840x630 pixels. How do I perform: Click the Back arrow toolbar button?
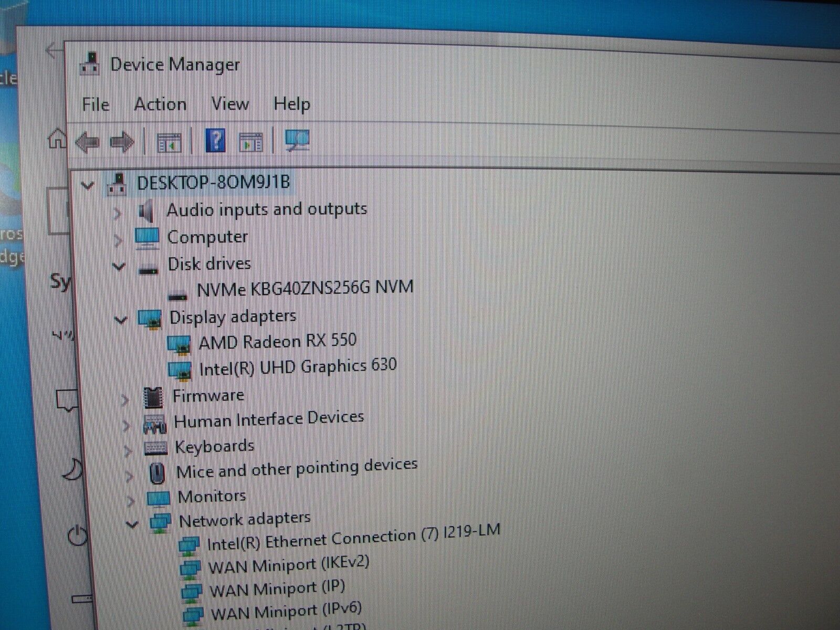pyautogui.click(x=88, y=142)
